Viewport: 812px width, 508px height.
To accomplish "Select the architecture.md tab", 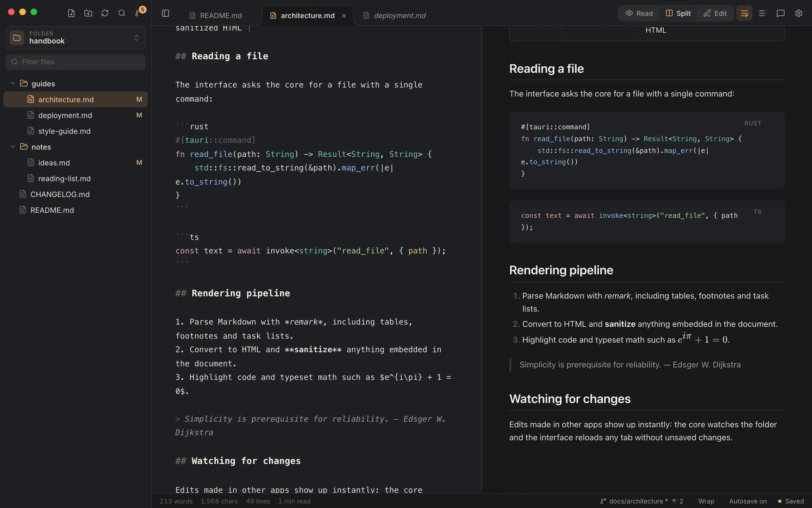I will [x=307, y=16].
